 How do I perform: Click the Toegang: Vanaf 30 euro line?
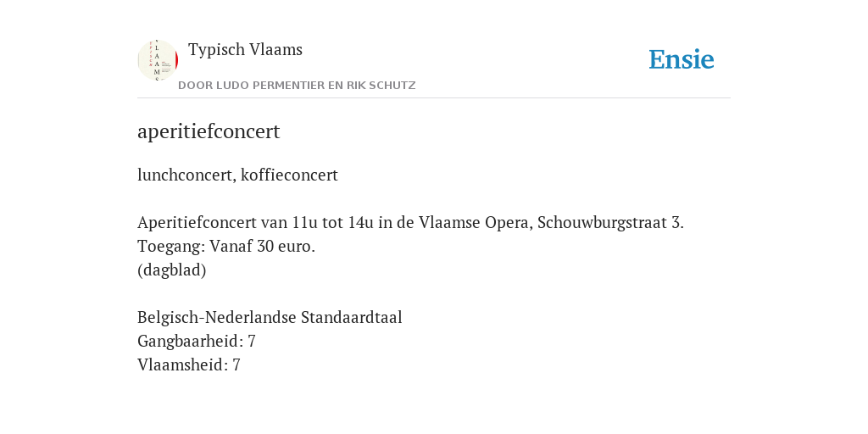click(226, 247)
